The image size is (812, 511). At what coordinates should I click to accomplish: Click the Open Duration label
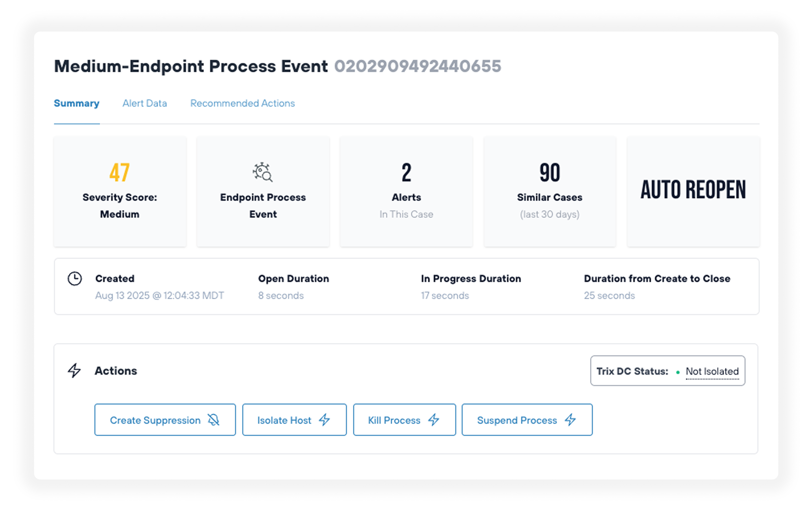pos(293,279)
